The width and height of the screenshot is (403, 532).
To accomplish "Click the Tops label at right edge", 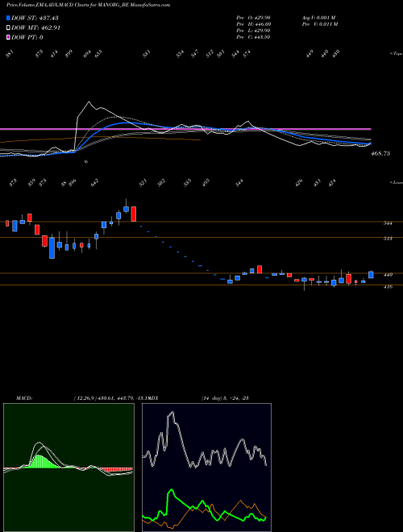I will pyautogui.click(x=397, y=54).
